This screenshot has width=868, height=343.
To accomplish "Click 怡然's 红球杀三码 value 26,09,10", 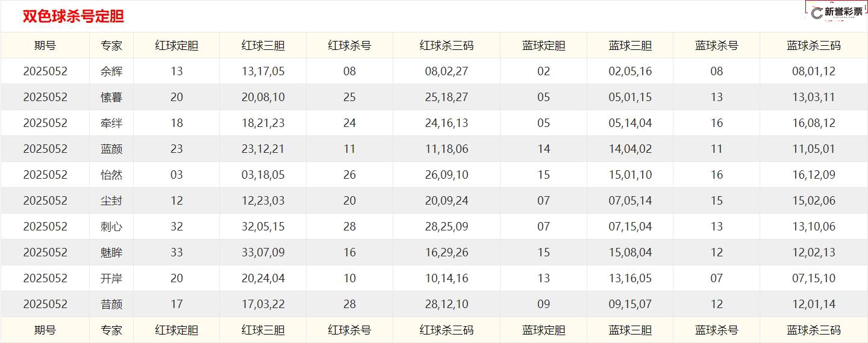I will click(x=446, y=175).
